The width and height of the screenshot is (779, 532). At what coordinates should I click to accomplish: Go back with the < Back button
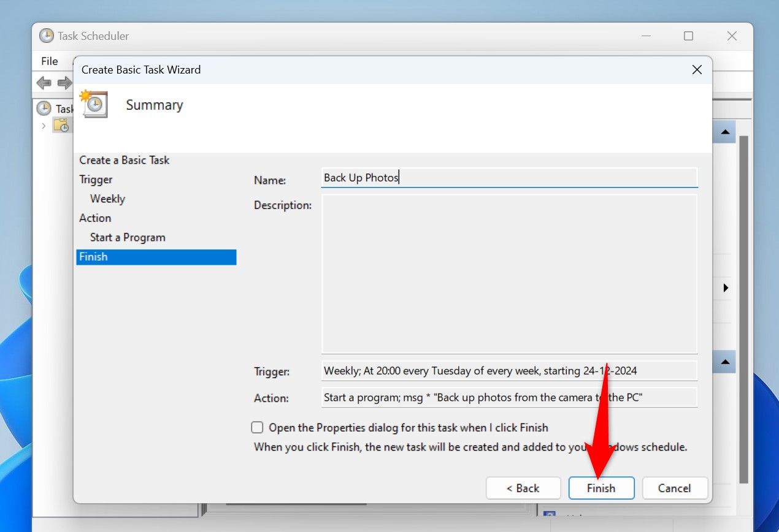tap(523, 488)
